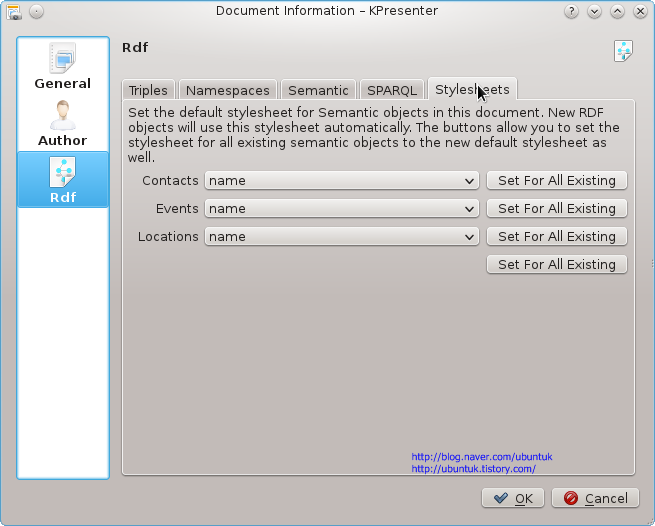Select the Rdf section in sidebar

(x=63, y=180)
